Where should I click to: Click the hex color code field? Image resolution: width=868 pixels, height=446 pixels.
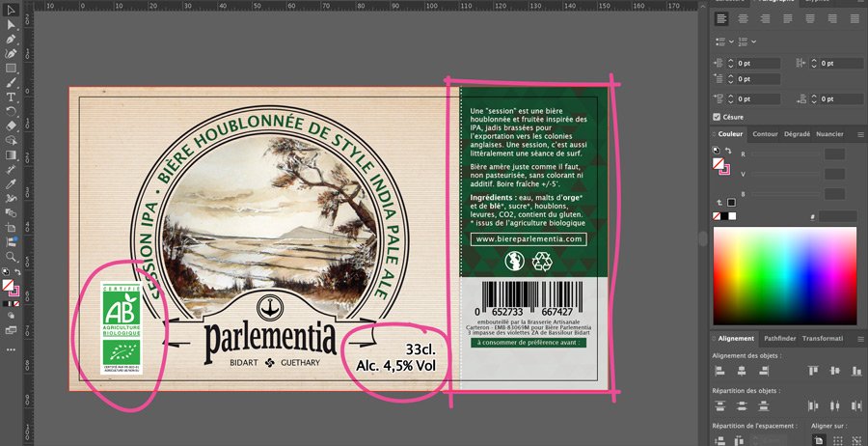pyautogui.click(x=837, y=216)
